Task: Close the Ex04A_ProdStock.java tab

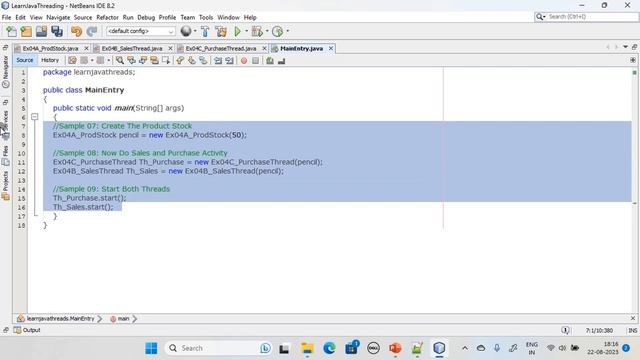Action: pyautogui.click(x=86, y=49)
